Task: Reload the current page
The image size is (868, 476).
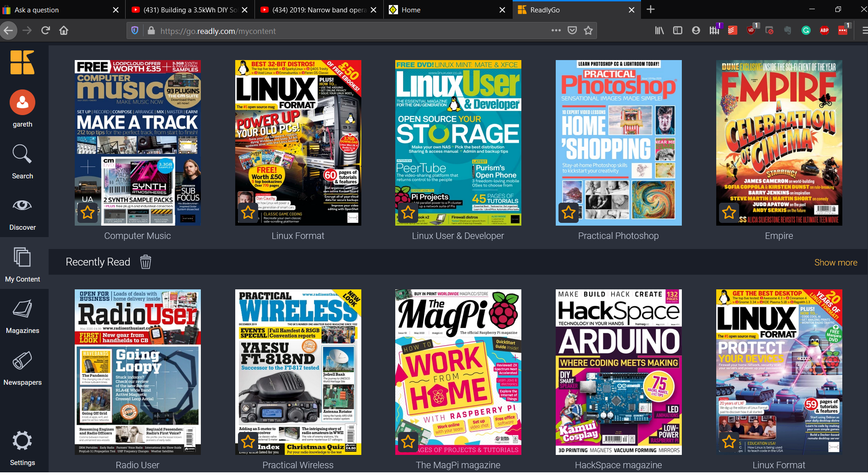Action: [x=45, y=31]
